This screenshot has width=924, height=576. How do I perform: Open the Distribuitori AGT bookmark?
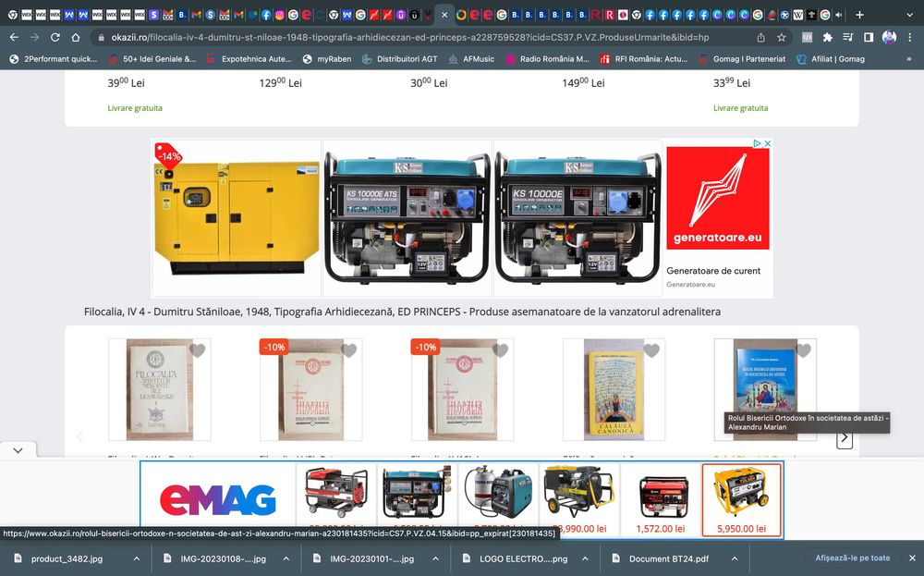399,59
